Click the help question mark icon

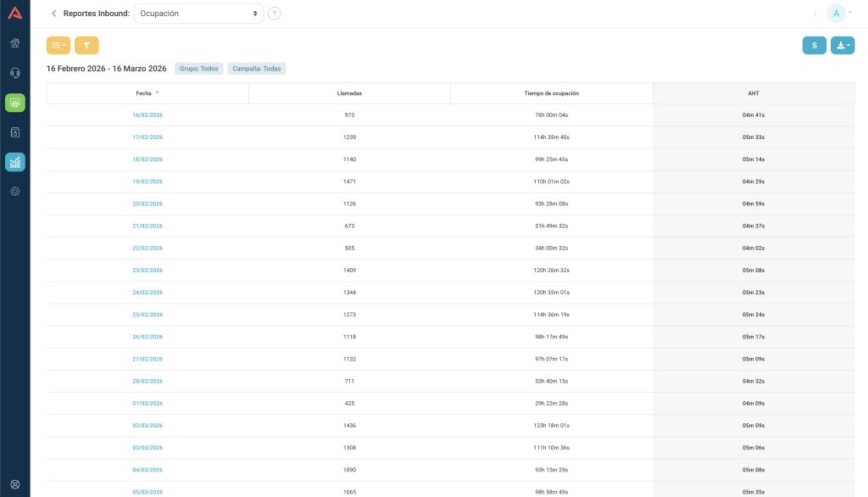tap(274, 14)
